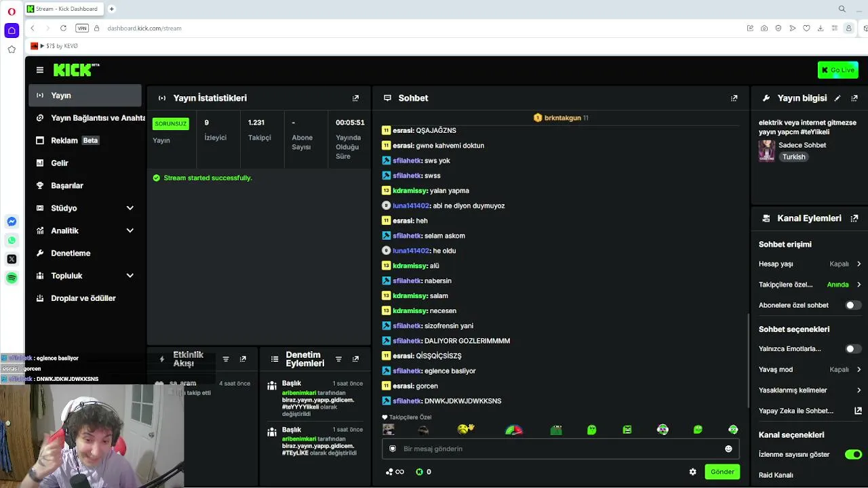The image size is (868, 488).
Task: Click the SORUNSUZ status badge
Action: tap(170, 123)
